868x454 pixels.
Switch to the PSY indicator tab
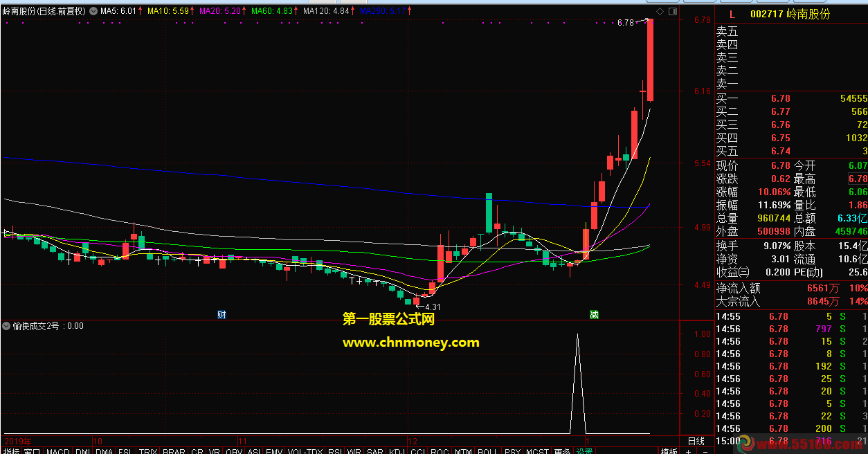[x=512, y=451]
